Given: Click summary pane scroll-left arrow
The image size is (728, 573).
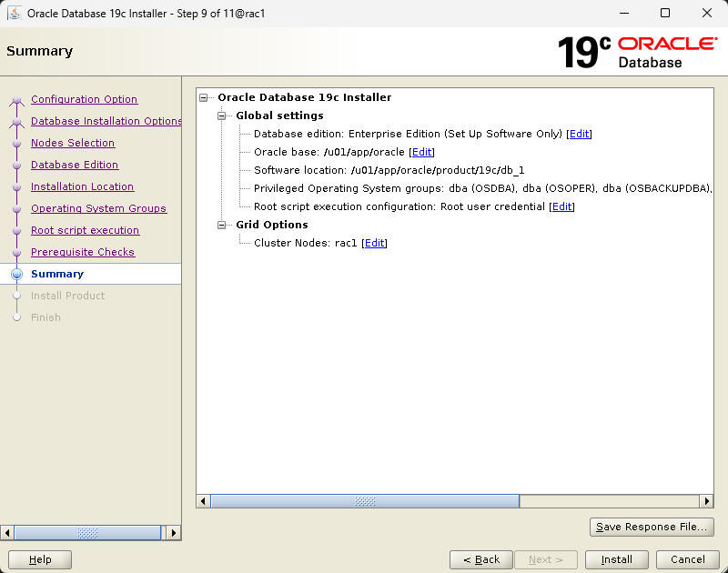Looking at the screenshot, I should point(203,501).
